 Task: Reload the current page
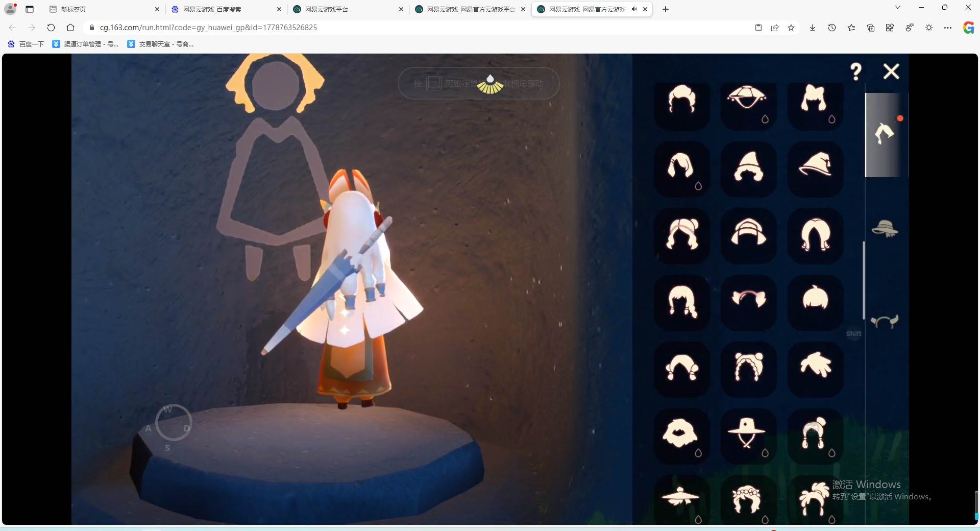tap(51, 28)
